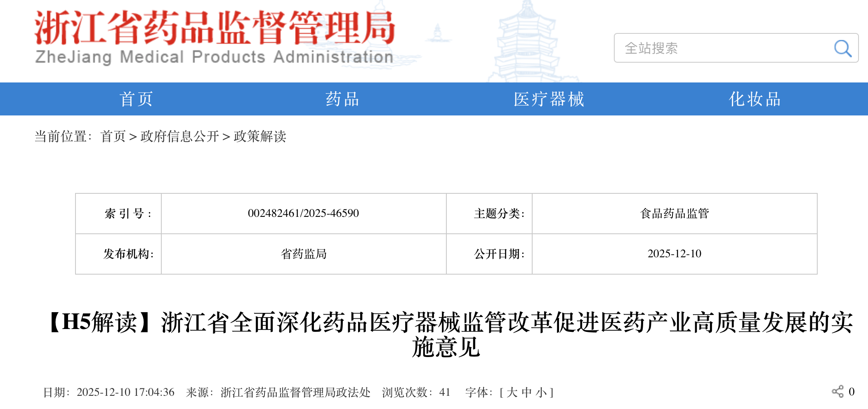Screen dimensions: 868x409
Task: Focus the 全站搜索 search box
Action: coord(722,48)
